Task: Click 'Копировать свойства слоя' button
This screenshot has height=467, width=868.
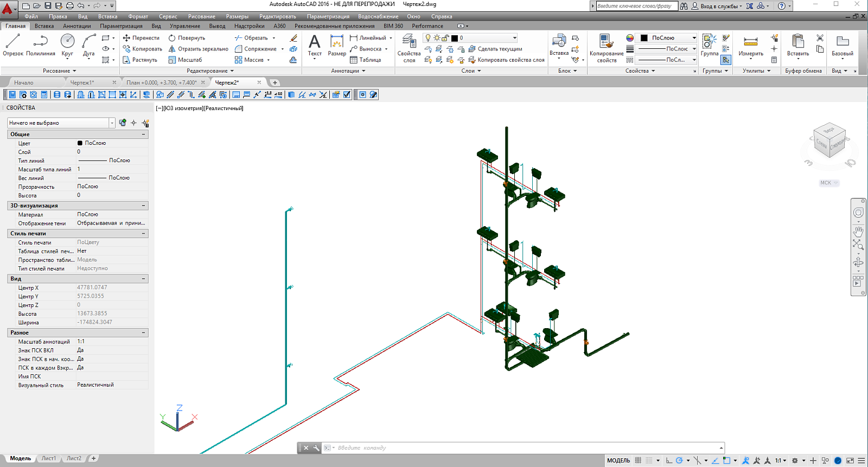Action: pyautogui.click(x=506, y=60)
